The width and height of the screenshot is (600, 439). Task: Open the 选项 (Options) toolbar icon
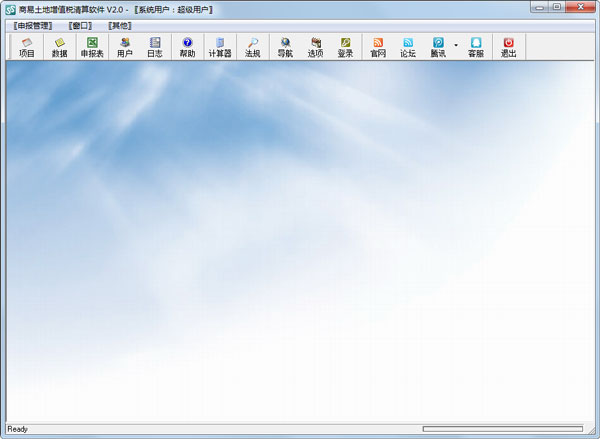click(316, 47)
